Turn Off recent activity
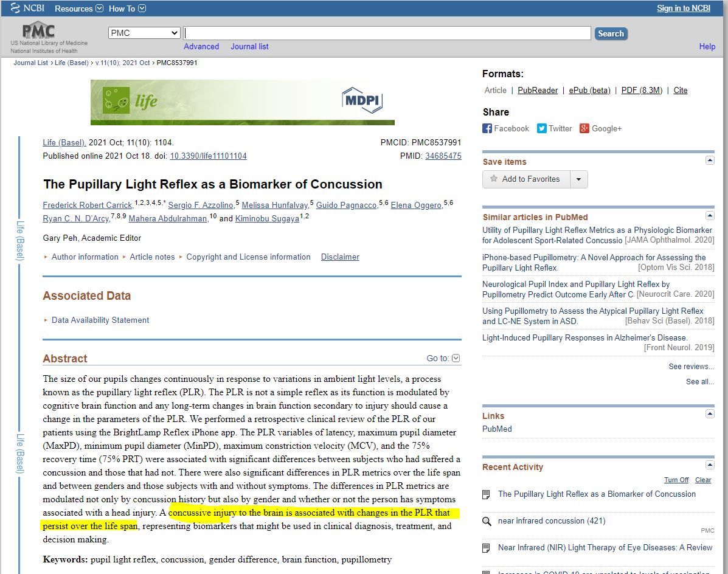 [x=676, y=480]
